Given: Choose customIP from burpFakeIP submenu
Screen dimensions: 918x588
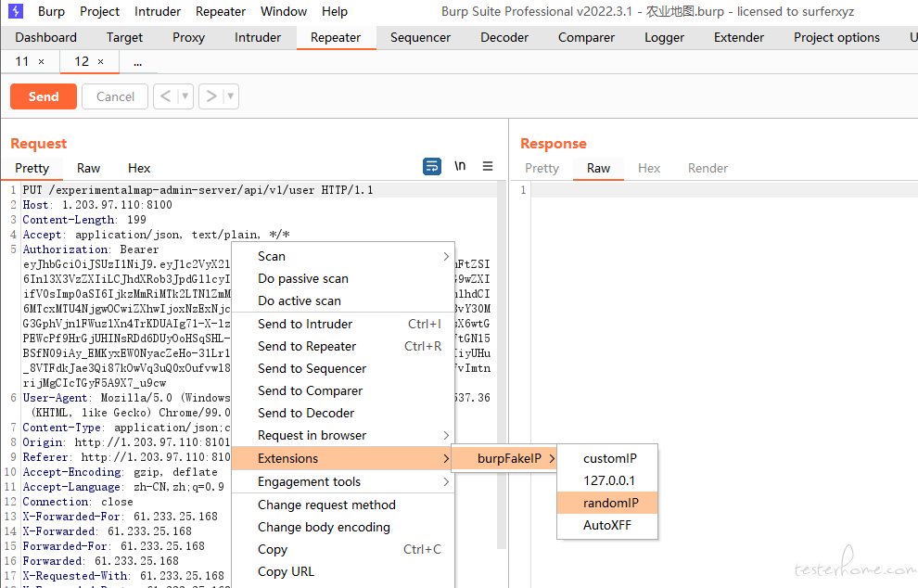Looking at the screenshot, I should [x=607, y=458].
